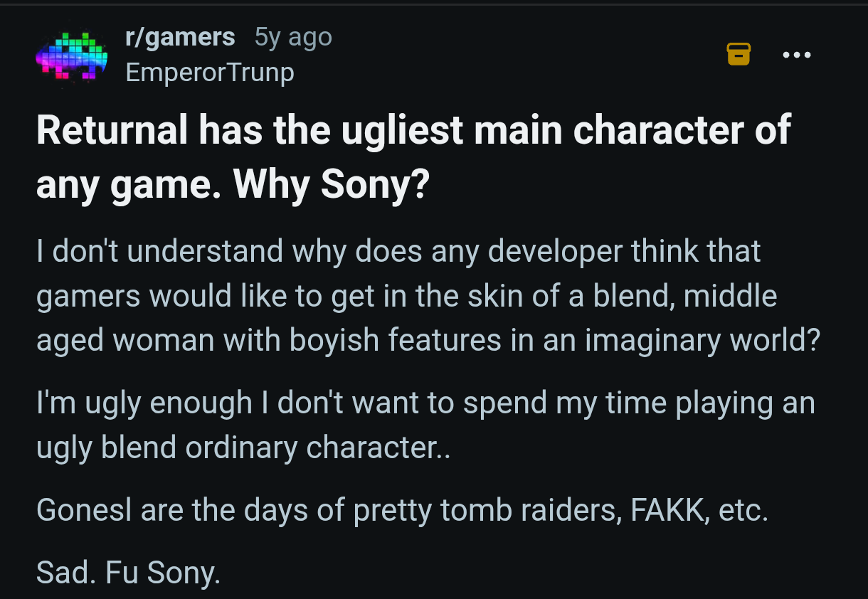Screen dimensions: 868x599
Task: Click the word "FAKK" in the post
Action: click(662, 510)
